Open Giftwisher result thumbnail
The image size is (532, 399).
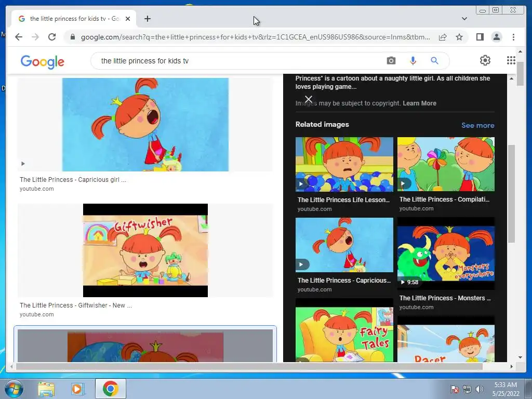[x=145, y=250]
